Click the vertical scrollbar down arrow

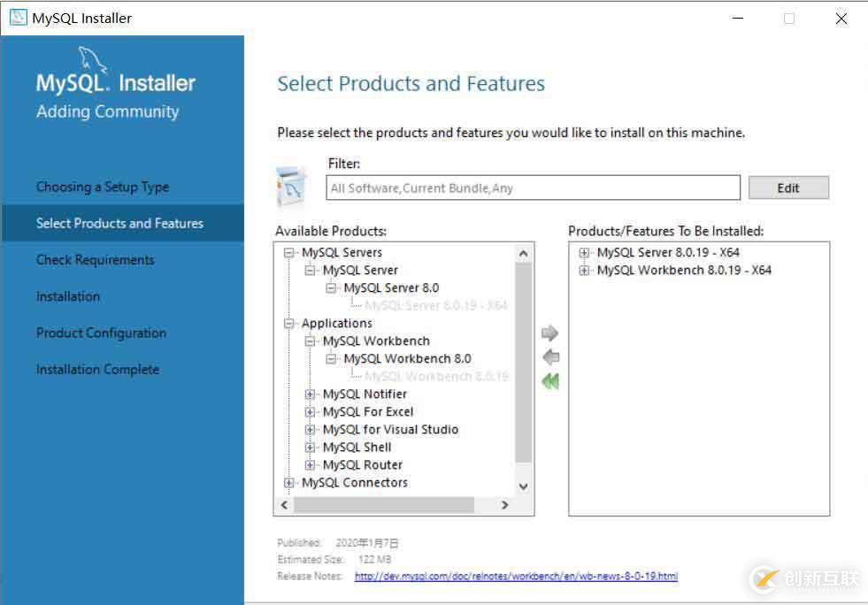coord(523,486)
